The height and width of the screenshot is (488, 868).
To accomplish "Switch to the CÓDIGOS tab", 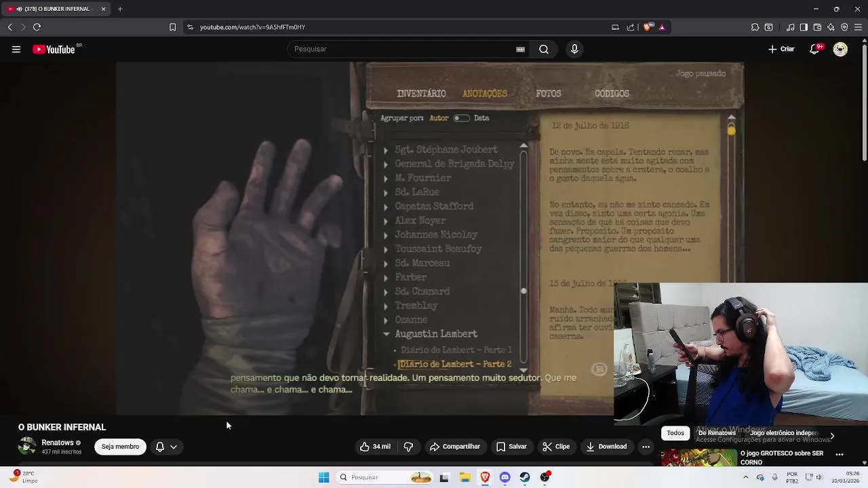I will (x=612, y=94).
